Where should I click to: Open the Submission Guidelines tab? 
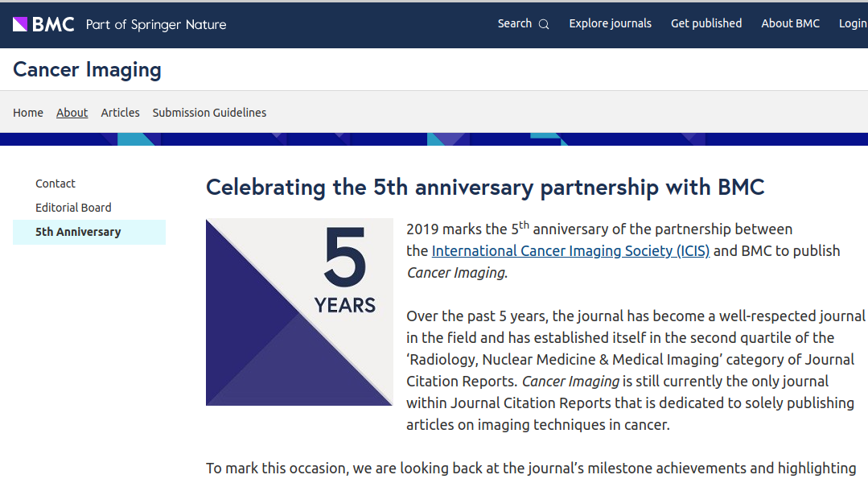tap(209, 113)
